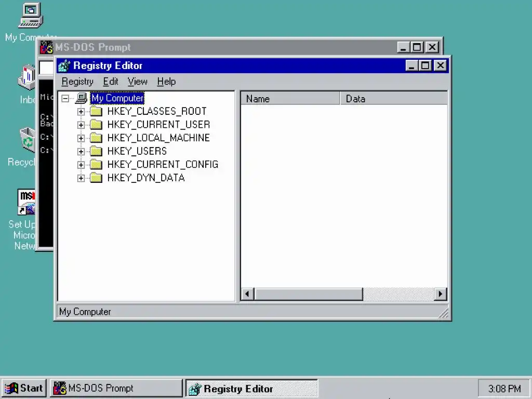Minimize the MS-DOS Prompt window
532x399 pixels.
(x=403, y=47)
